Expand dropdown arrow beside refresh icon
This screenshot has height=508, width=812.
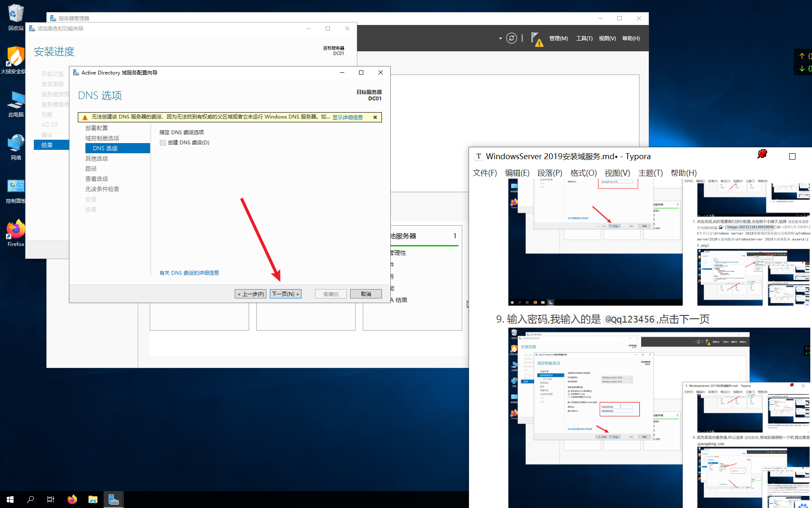click(x=500, y=39)
